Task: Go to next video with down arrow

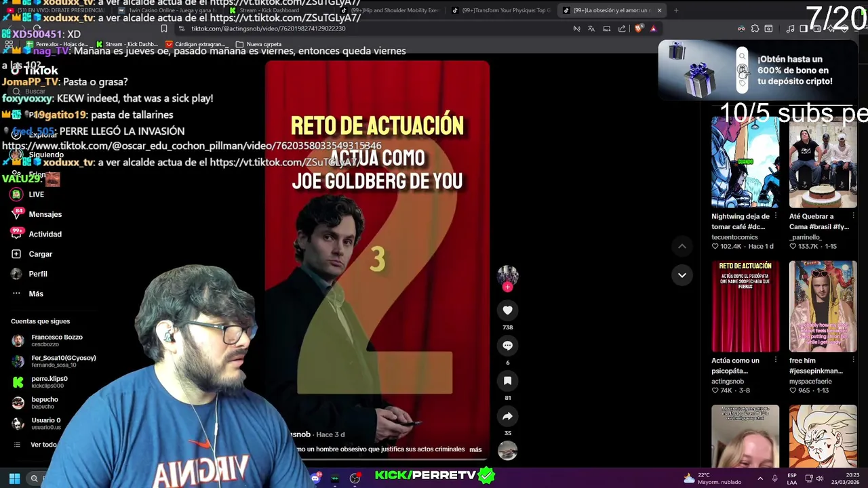Action: pos(682,274)
